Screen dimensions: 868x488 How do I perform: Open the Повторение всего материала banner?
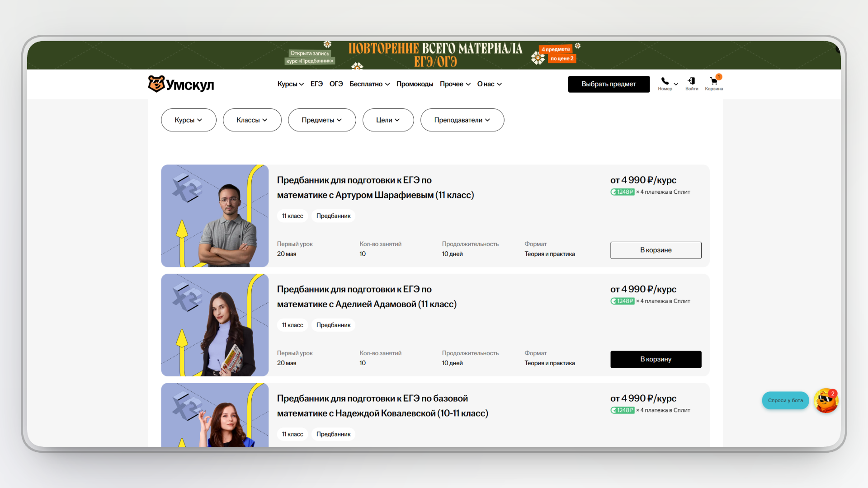coord(435,55)
